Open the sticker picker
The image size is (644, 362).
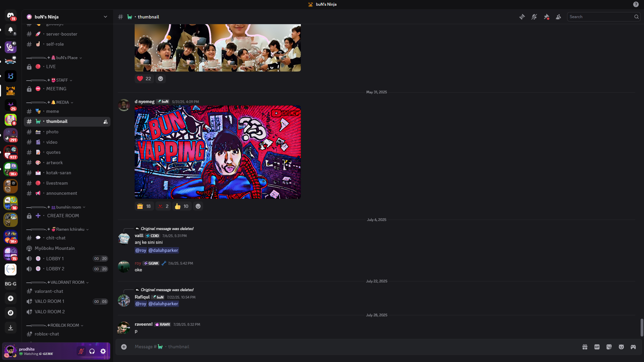pyautogui.click(x=609, y=347)
